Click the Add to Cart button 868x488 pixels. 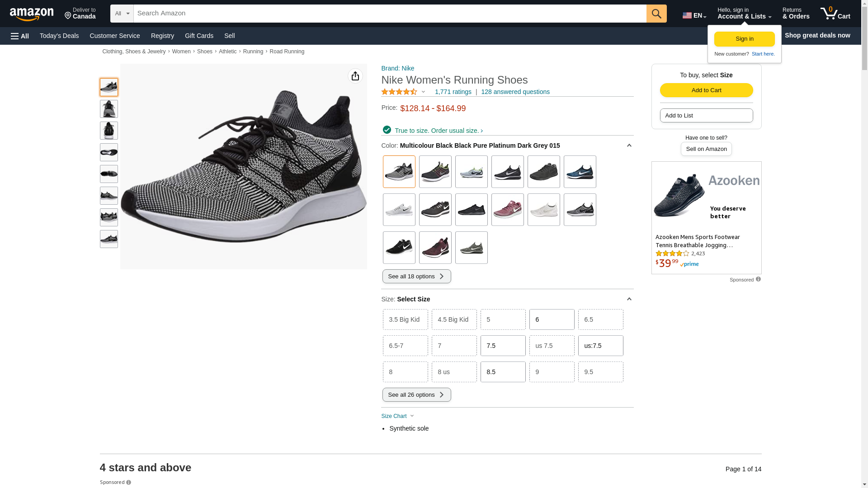[706, 90]
